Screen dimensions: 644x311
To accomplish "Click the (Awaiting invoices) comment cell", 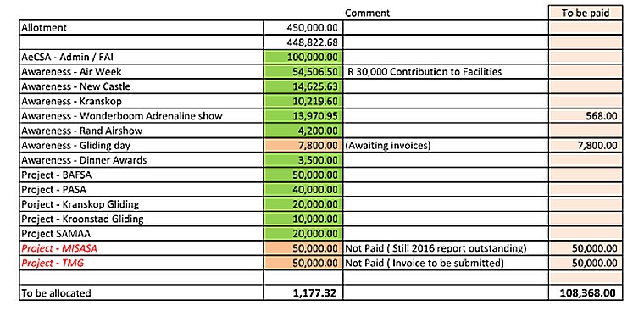I will coord(446,146).
